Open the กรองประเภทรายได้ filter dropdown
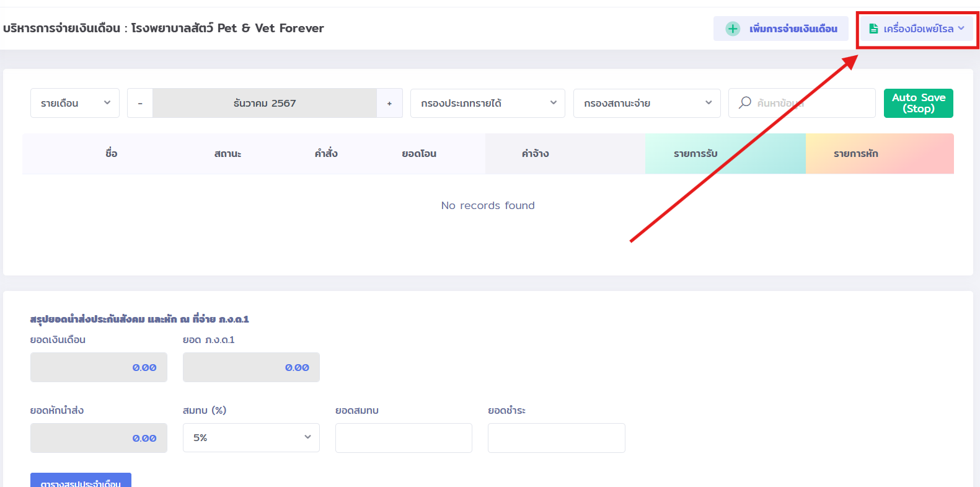This screenshot has height=487, width=980. click(x=487, y=103)
